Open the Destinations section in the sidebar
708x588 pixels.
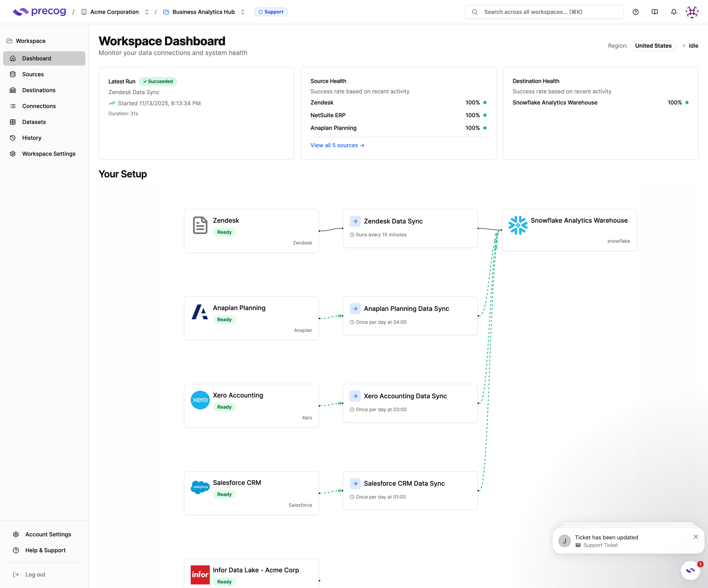[x=39, y=90]
